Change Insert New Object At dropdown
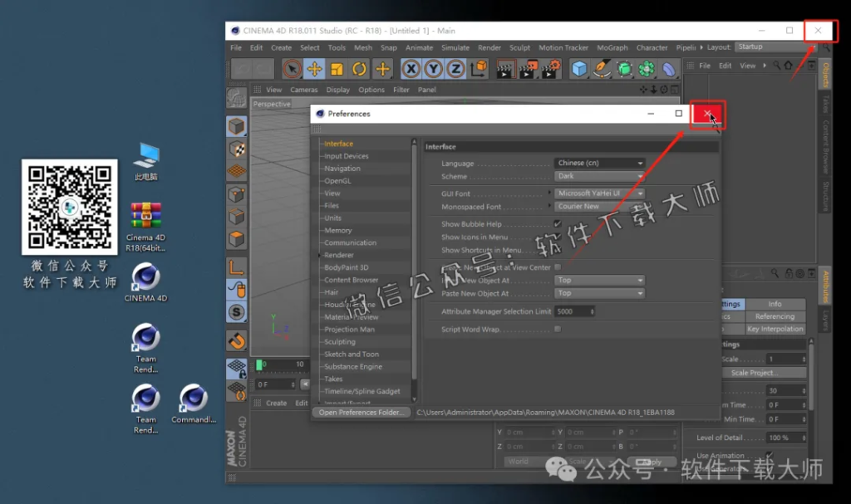Viewport: 851px width, 504px height. pos(598,281)
